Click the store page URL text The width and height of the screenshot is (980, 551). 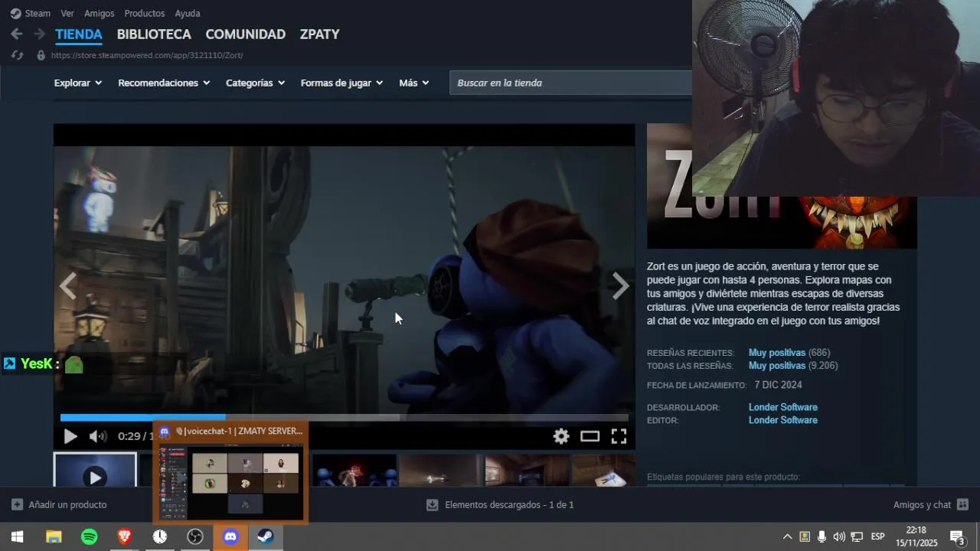tap(147, 55)
